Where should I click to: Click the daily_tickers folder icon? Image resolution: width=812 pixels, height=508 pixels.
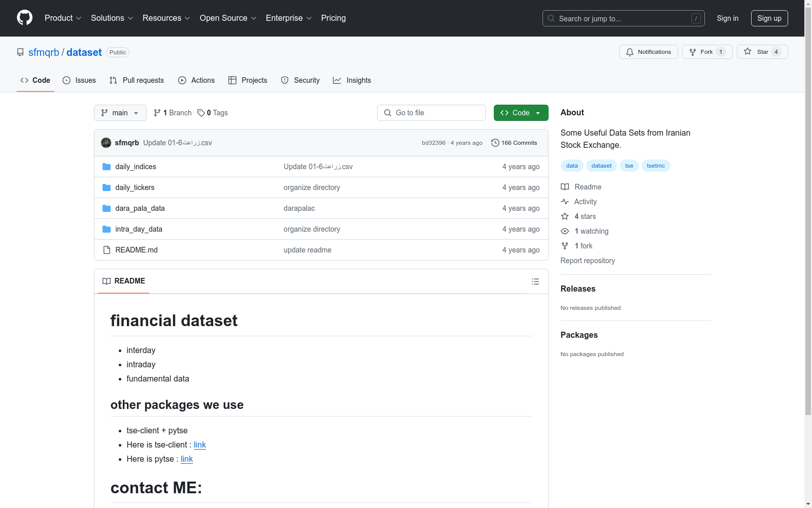click(x=107, y=187)
